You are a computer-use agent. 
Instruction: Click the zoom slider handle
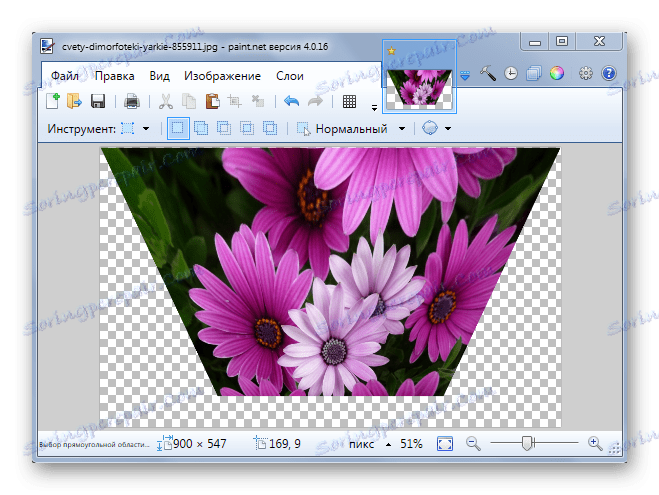click(528, 443)
